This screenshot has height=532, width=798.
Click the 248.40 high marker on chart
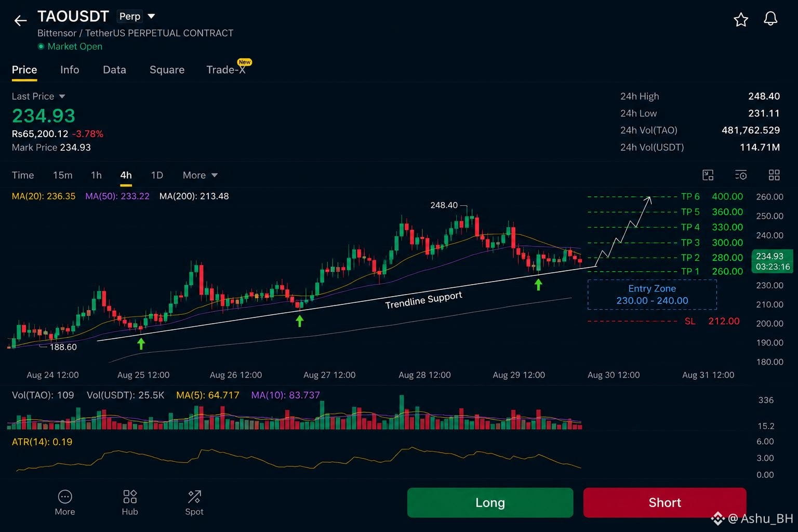click(444, 205)
